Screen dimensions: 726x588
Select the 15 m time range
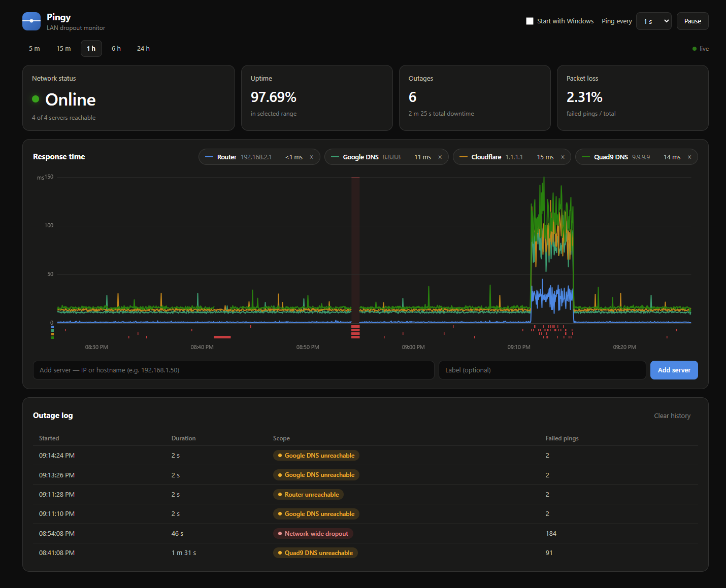pos(63,49)
